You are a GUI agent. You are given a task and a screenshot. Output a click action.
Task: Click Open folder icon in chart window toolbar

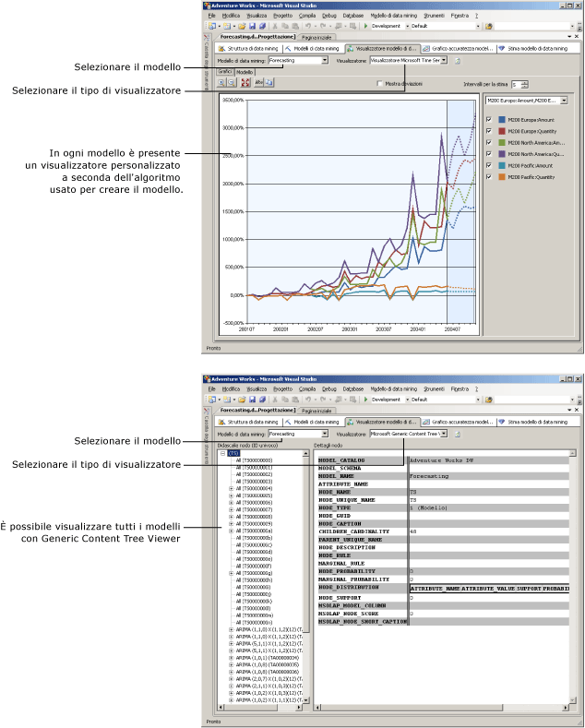[x=242, y=26]
